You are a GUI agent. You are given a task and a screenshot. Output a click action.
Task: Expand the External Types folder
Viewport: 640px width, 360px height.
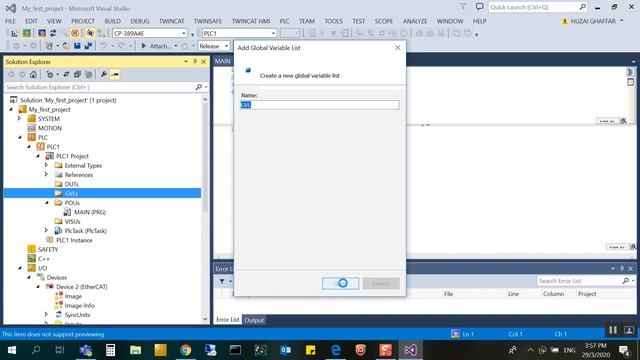coord(47,165)
